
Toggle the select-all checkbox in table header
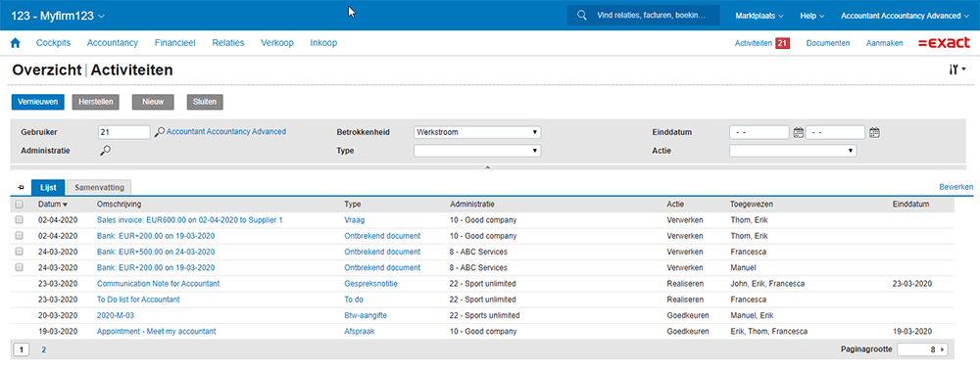click(20, 205)
